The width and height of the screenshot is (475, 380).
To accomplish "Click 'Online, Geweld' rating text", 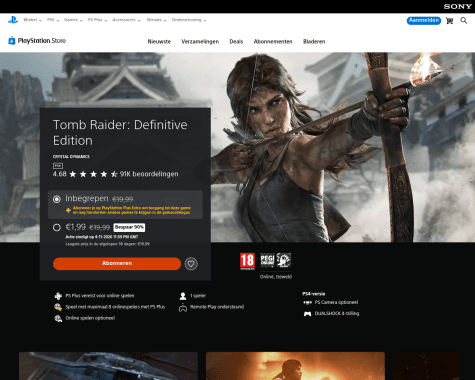I will click(x=276, y=277).
